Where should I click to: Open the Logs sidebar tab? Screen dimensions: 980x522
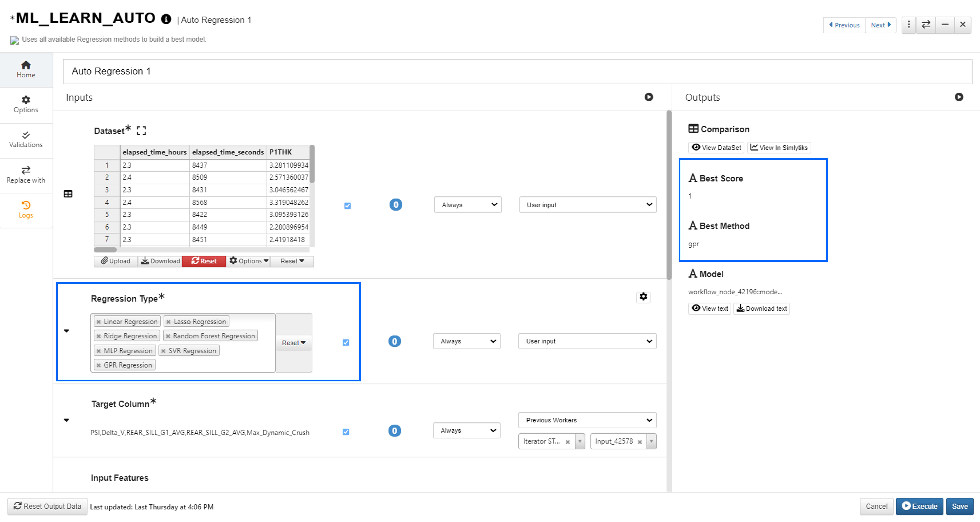click(x=26, y=210)
